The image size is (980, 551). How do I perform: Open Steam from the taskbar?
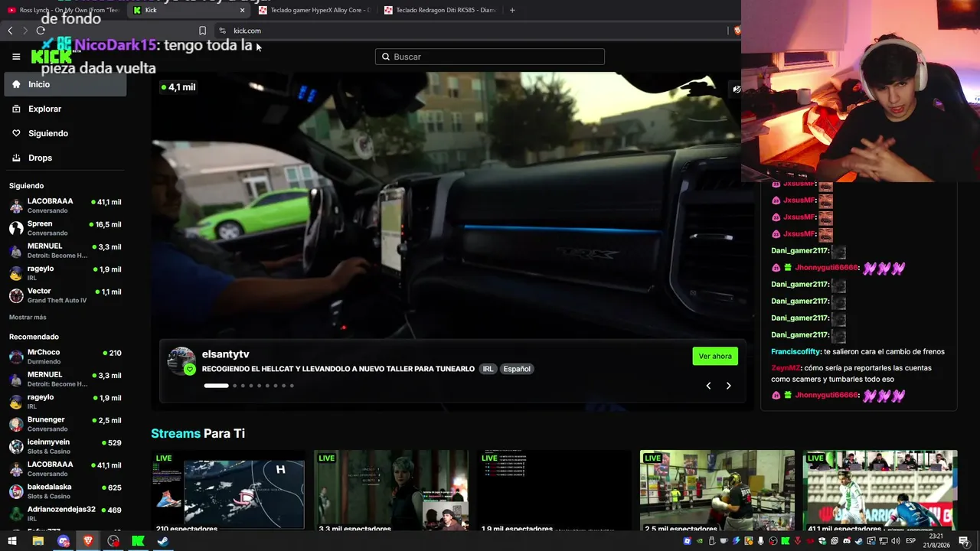pyautogui.click(x=163, y=541)
